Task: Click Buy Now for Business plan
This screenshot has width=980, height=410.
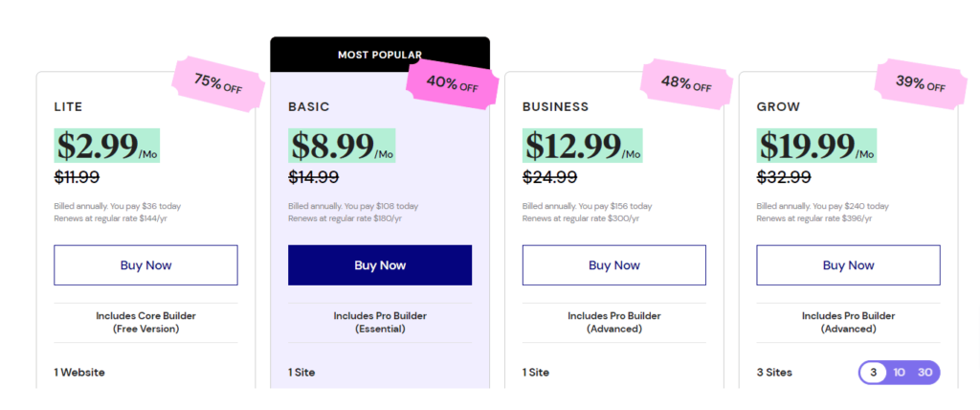Action: tap(613, 265)
